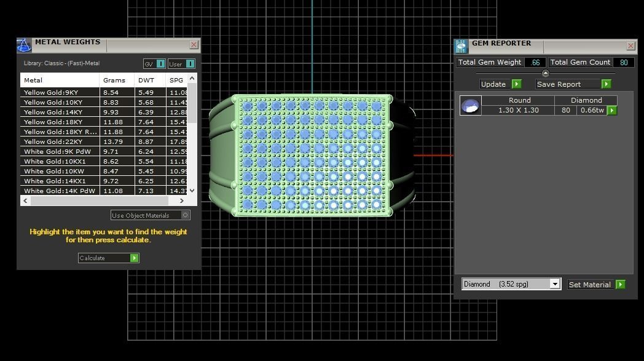Close the Gem Reporter panel

631,46
